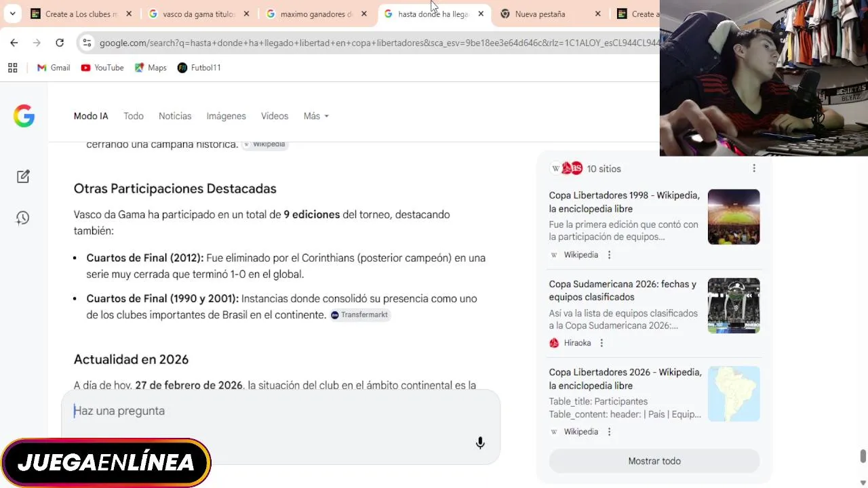868x488 pixels.
Task: Close the active 'hasta donde ha llegado' tab
Action: click(x=481, y=14)
